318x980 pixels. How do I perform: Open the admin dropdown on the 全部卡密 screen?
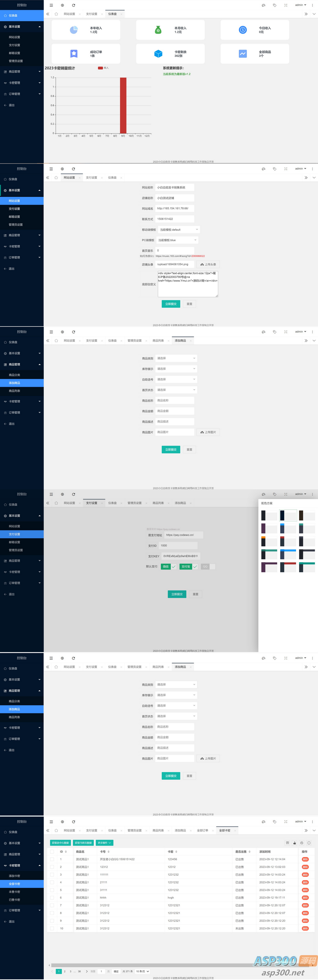(x=300, y=821)
